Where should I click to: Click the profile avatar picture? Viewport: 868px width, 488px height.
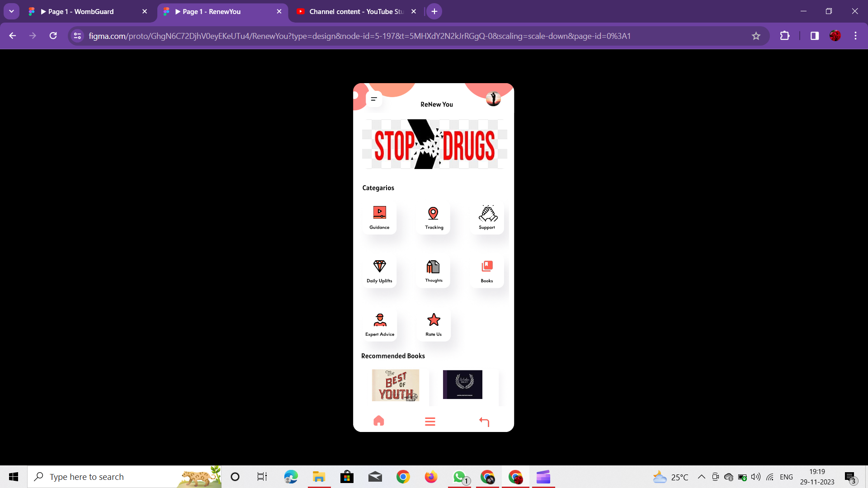[493, 99]
